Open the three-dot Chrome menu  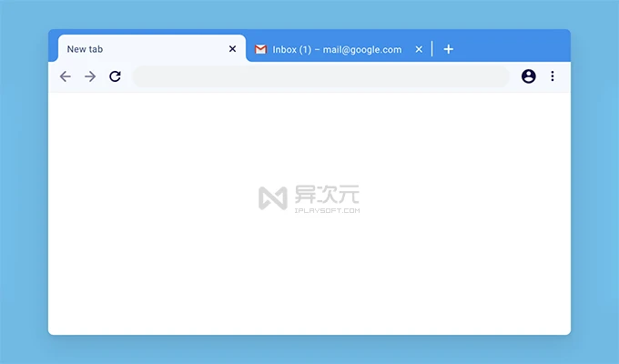coord(553,76)
